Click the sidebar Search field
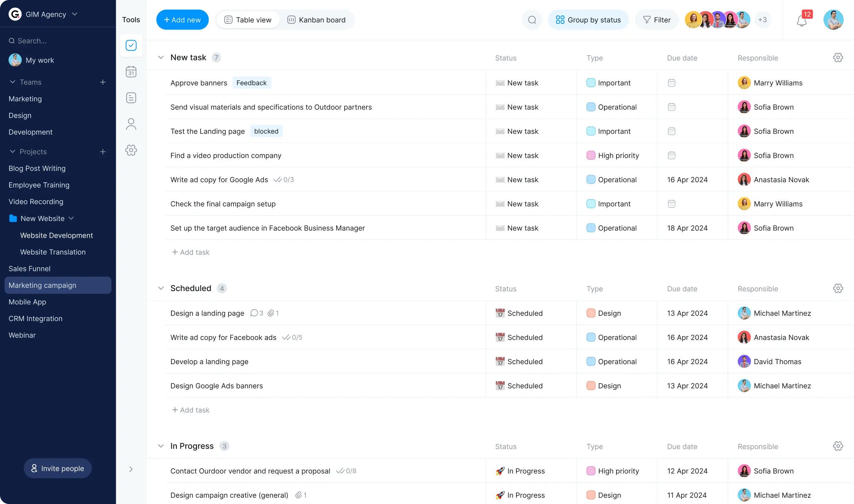 (58, 41)
